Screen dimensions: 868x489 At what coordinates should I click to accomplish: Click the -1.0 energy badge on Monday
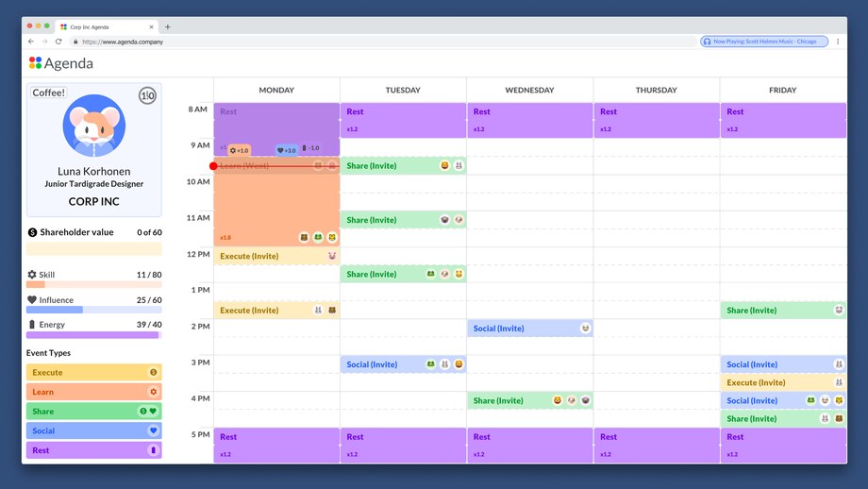point(310,148)
